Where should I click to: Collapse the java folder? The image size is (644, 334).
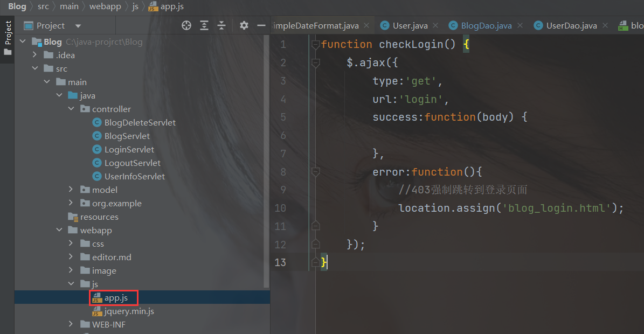59,95
